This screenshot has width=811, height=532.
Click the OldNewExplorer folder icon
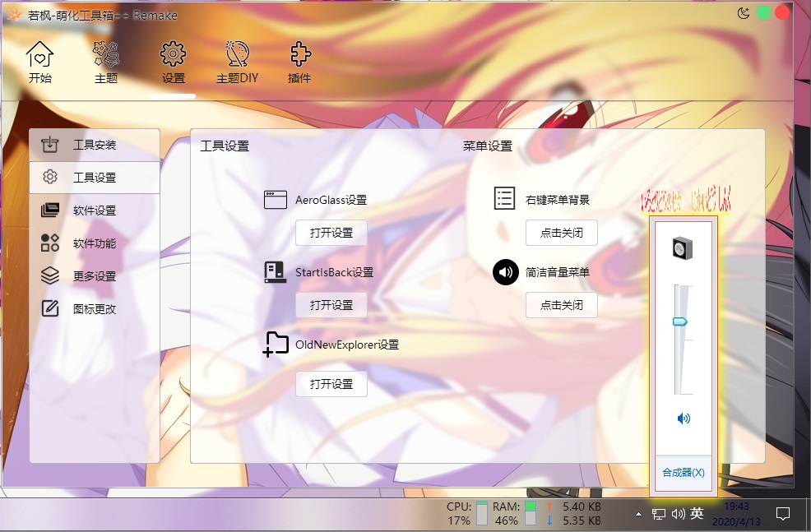click(276, 345)
